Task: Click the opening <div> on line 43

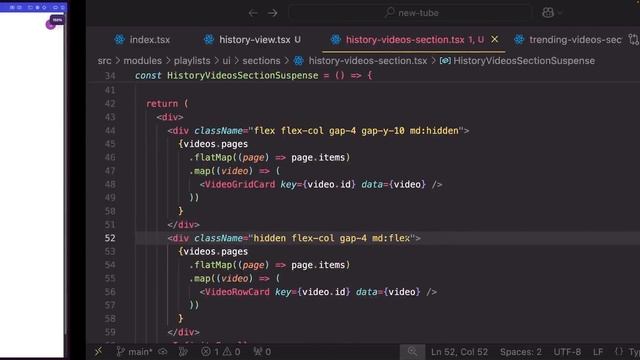Action: pyautogui.click(x=170, y=117)
